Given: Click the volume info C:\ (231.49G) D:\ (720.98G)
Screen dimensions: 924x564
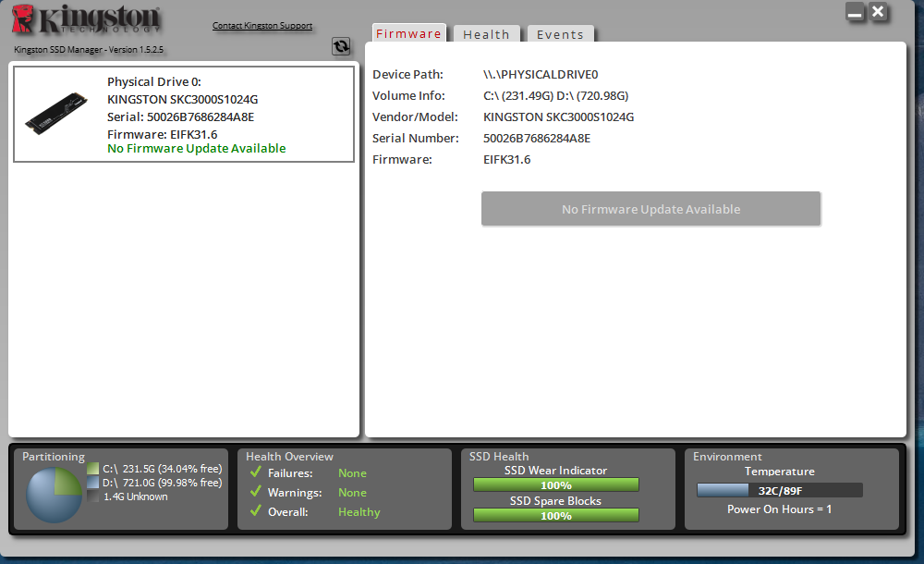Looking at the screenshot, I should coord(555,95).
